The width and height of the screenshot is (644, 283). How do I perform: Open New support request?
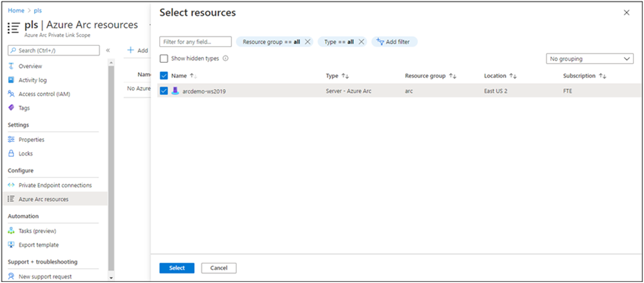(x=45, y=277)
